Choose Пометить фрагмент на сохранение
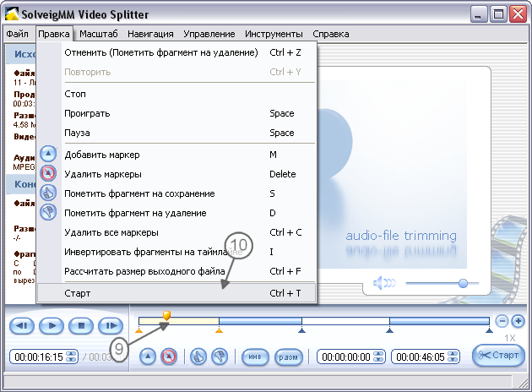The image size is (532, 392). pos(176,193)
